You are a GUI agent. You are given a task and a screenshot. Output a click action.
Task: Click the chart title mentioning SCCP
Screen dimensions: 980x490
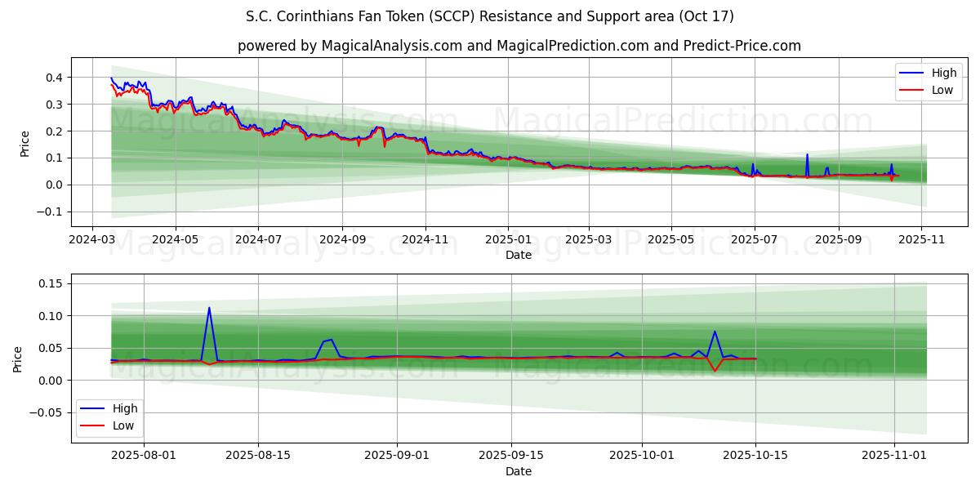pyautogui.click(x=490, y=16)
